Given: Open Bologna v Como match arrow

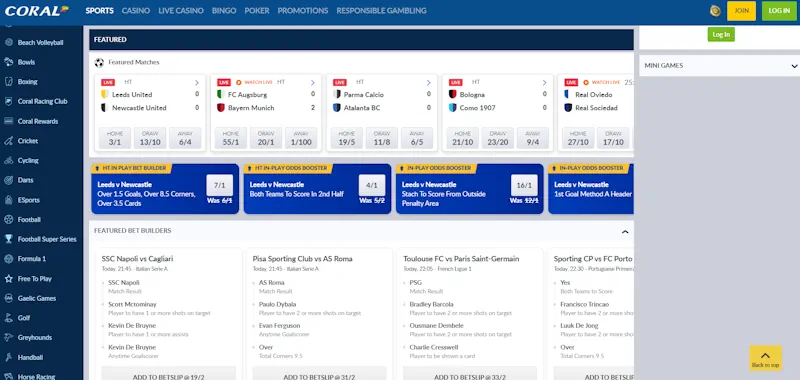Looking at the screenshot, I should [x=544, y=83].
